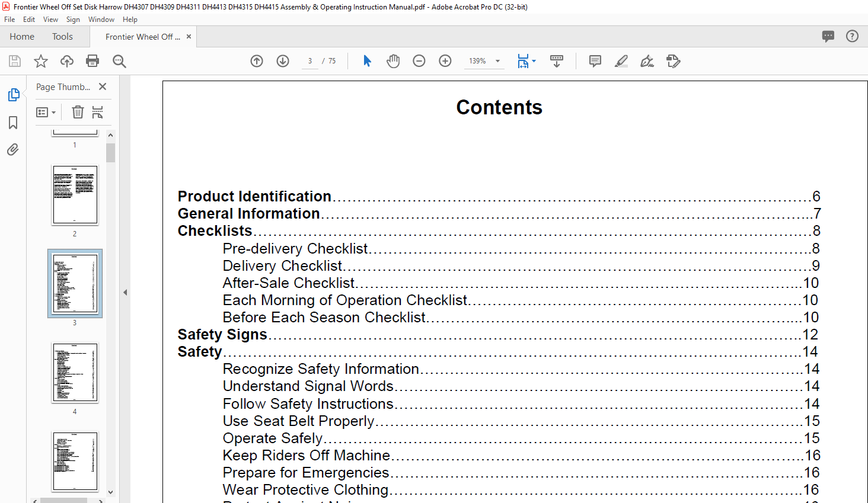Click the Checklists contents entry
Screen dimensions: 868x503
point(499,230)
